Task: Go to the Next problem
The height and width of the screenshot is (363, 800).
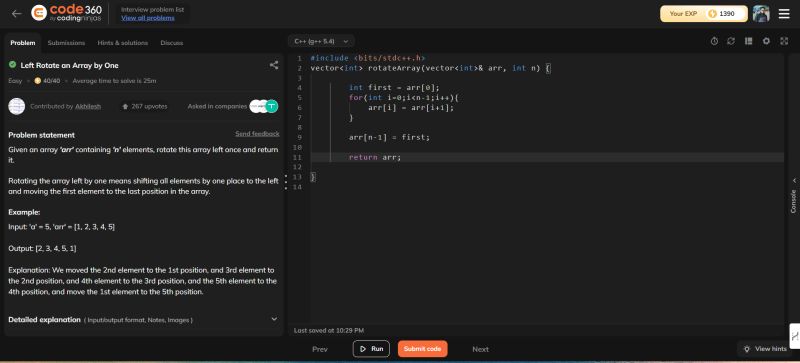Action: (x=480, y=349)
